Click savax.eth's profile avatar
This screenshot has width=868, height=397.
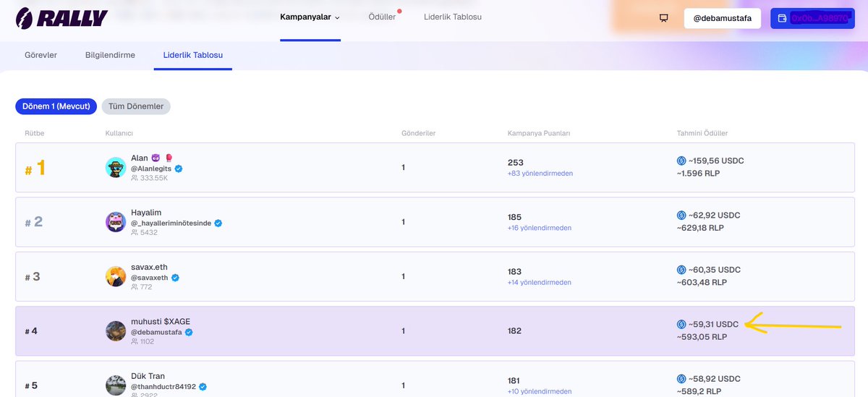[x=116, y=276]
